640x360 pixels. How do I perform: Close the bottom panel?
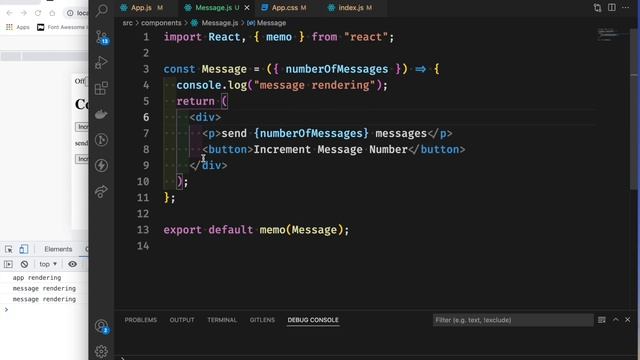coord(628,320)
